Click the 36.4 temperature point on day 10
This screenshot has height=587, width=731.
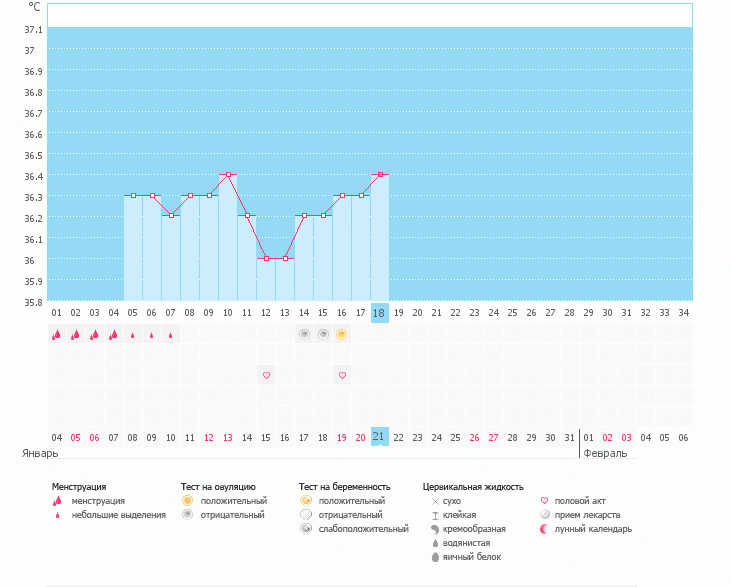(x=228, y=174)
